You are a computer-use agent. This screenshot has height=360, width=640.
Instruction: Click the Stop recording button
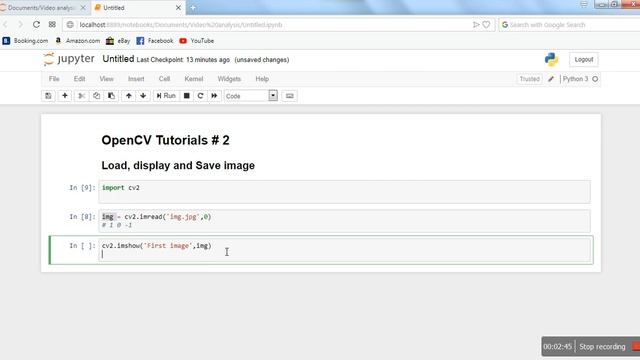[602, 347]
